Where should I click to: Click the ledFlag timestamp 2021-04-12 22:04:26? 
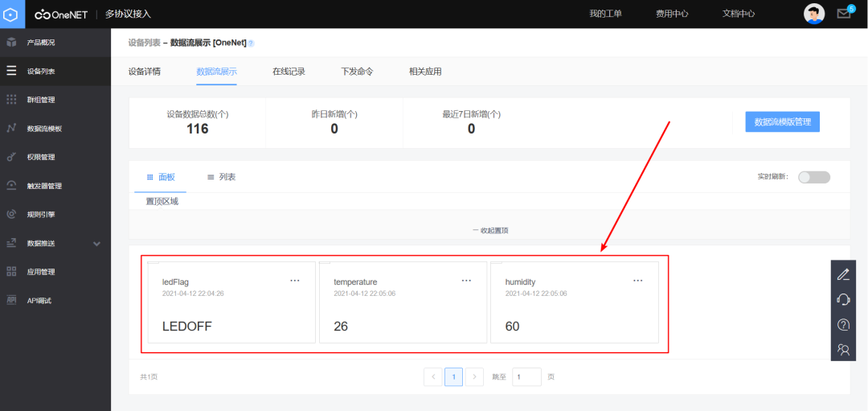pos(193,294)
